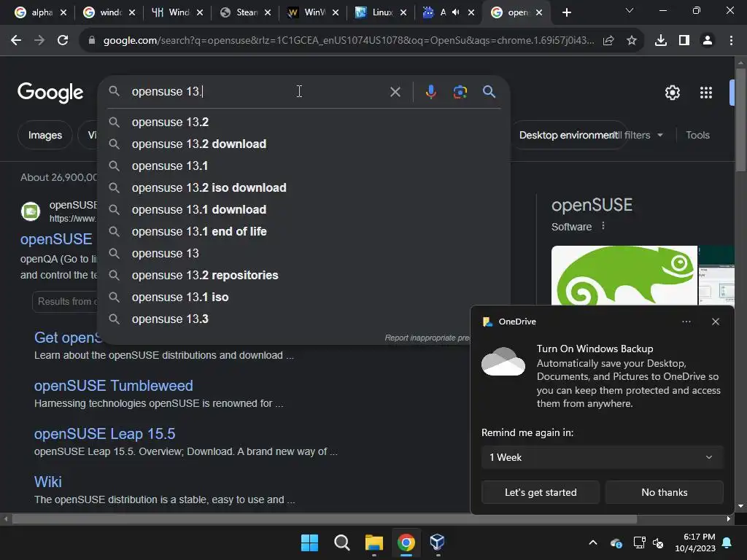The width and height of the screenshot is (747, 560).
Task: Open Chrome profile icon
Action: coord(708,41)
